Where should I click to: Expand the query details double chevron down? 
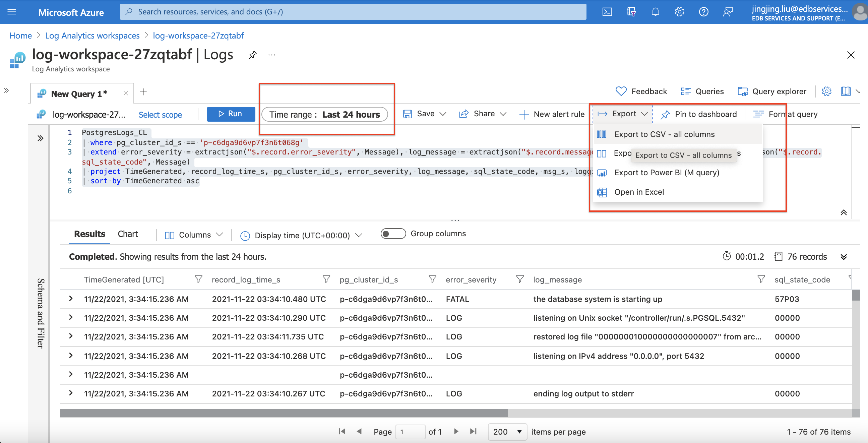coord(844,257)
